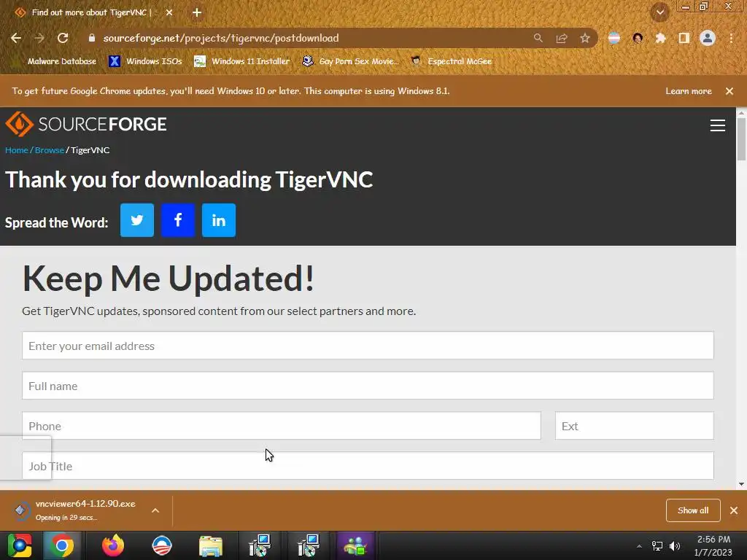
Task: Share on Twitter
Action: pos(137,220)
